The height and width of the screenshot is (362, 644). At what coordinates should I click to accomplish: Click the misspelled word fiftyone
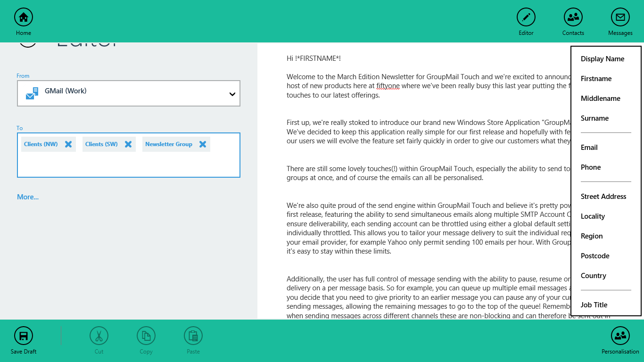tap(388, 86)
